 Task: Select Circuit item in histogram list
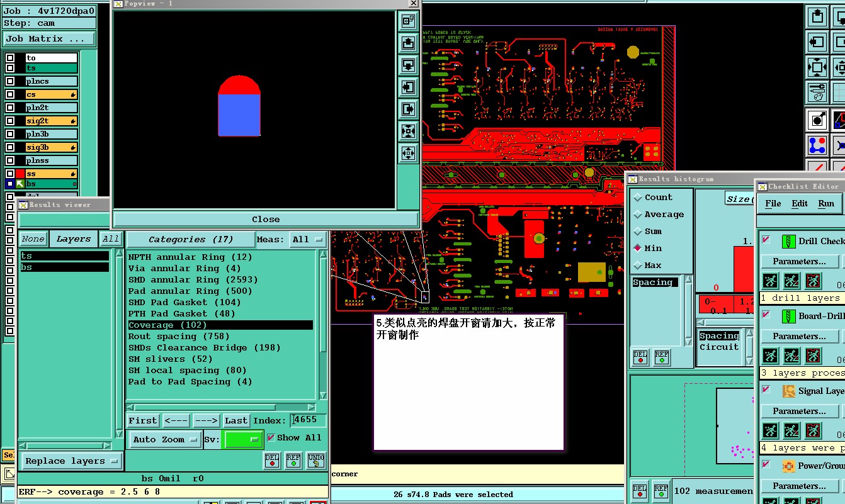click(x=719, y=347)
